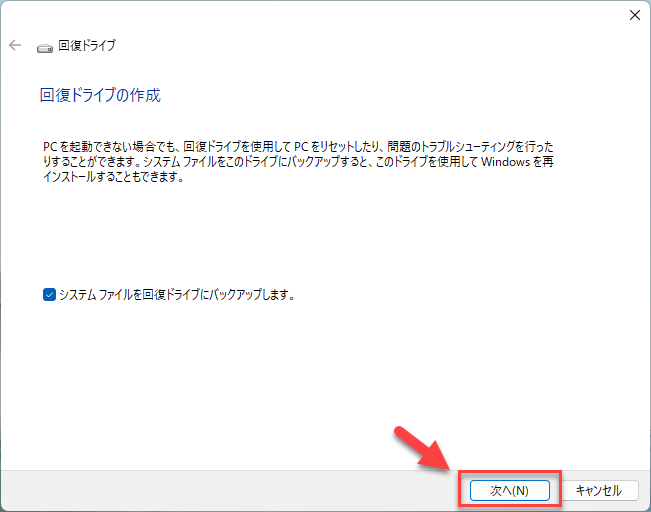The image size is (651, 512).
Task: Click the checkbox label システム ファイルを回復ドライブにバックアップします
Action: point(177,295)
